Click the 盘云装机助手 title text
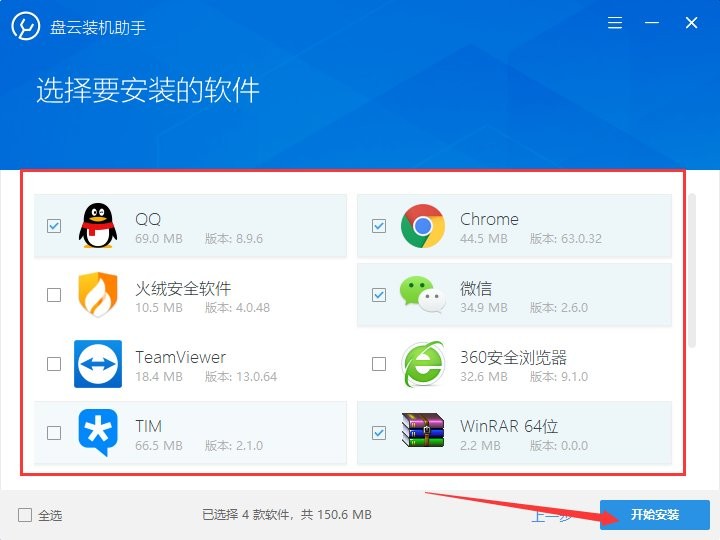Viewport: 720px width, 540px height. 98,27
